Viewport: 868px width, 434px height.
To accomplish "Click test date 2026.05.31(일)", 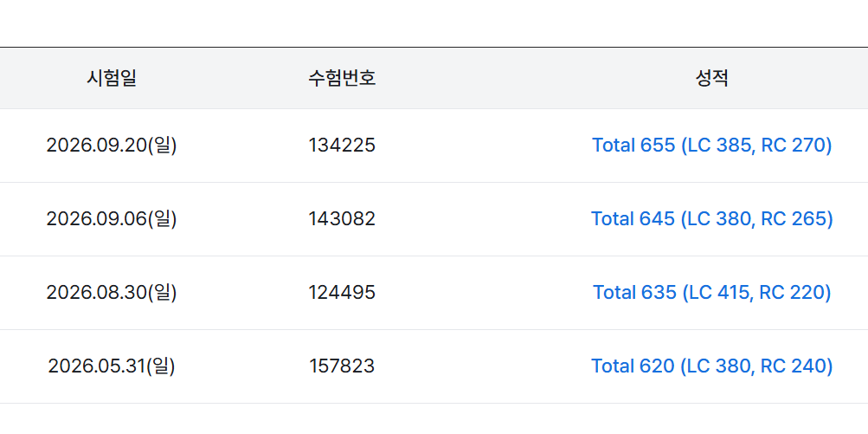I will [112, 366].
